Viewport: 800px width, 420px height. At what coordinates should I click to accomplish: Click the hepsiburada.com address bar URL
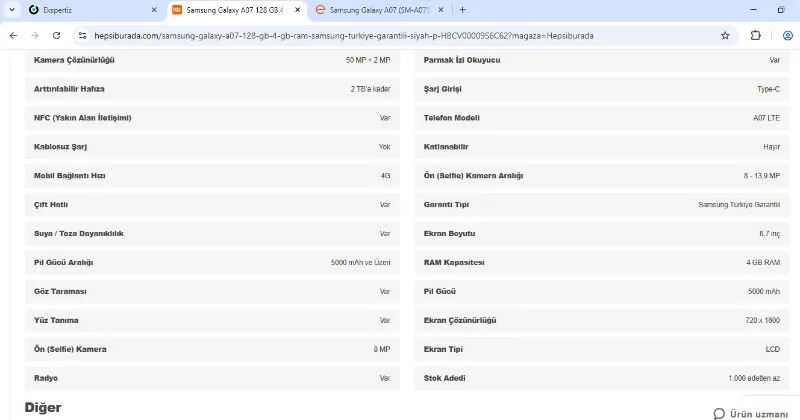click(344, 36)
